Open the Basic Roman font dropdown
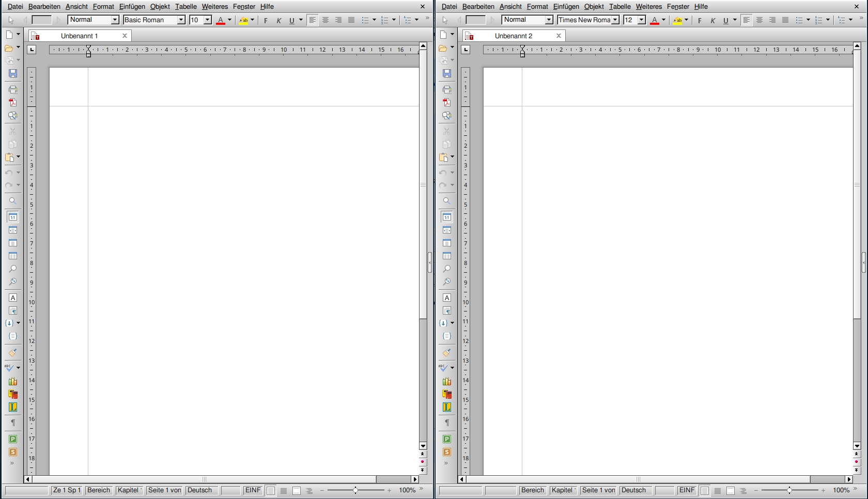 (181, 20)
